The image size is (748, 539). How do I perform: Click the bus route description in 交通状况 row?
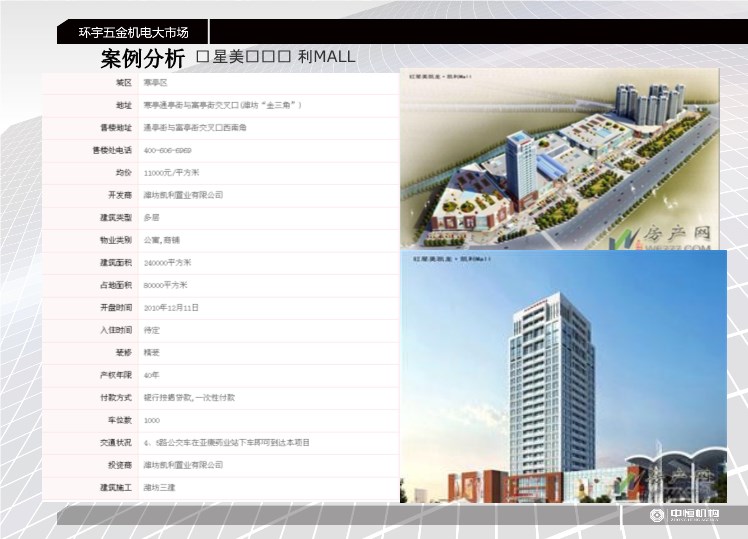(227, 443)
